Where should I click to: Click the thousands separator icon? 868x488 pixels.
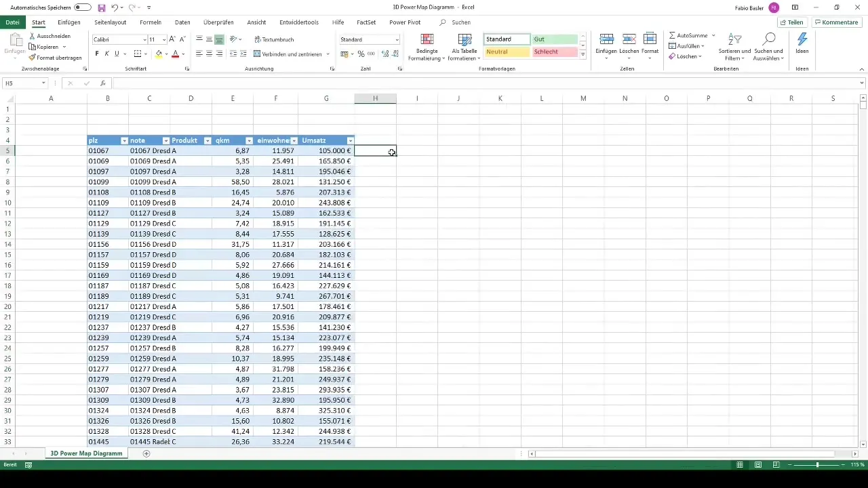[370, 54]
